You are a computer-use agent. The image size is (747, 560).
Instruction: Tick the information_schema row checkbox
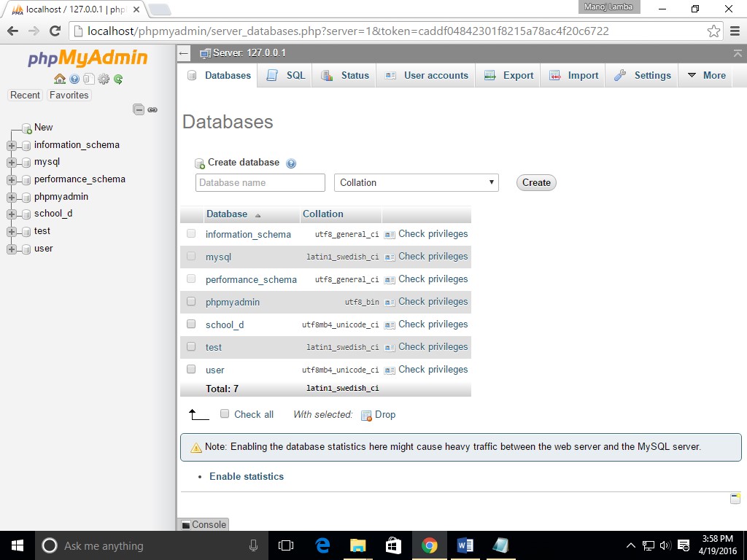(191, 233)
